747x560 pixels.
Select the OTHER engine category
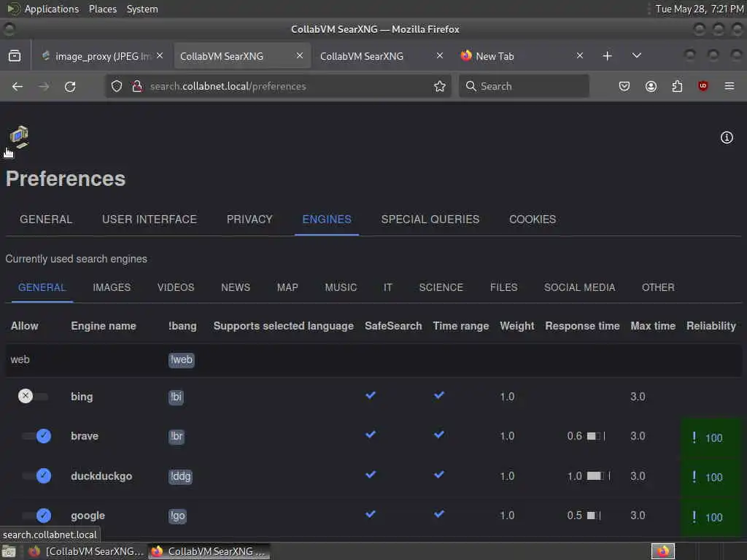coord(658,287)
